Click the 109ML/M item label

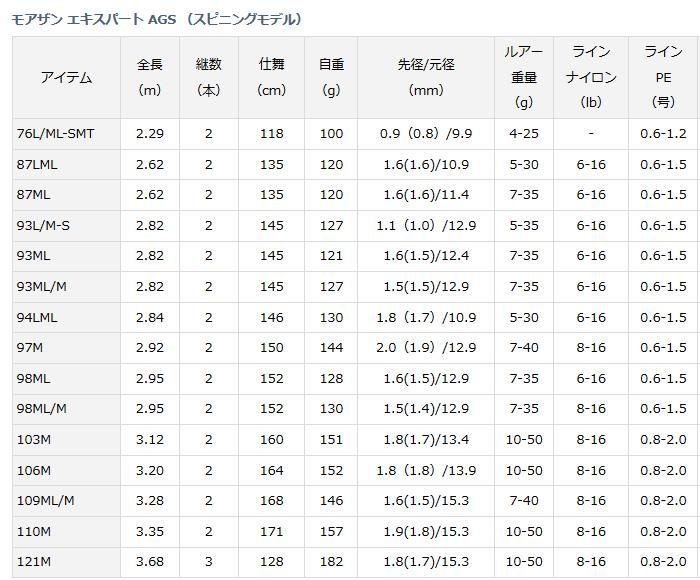45,501
